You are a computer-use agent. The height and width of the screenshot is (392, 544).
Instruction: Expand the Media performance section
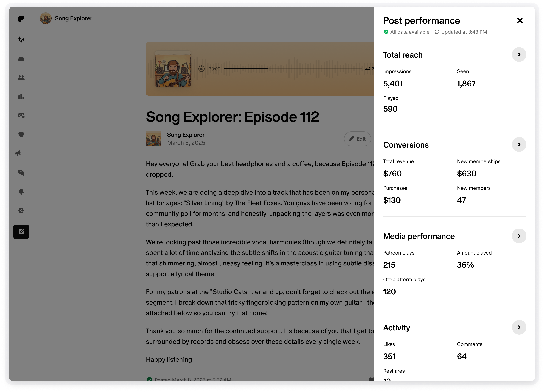click(x=519, y=236)
